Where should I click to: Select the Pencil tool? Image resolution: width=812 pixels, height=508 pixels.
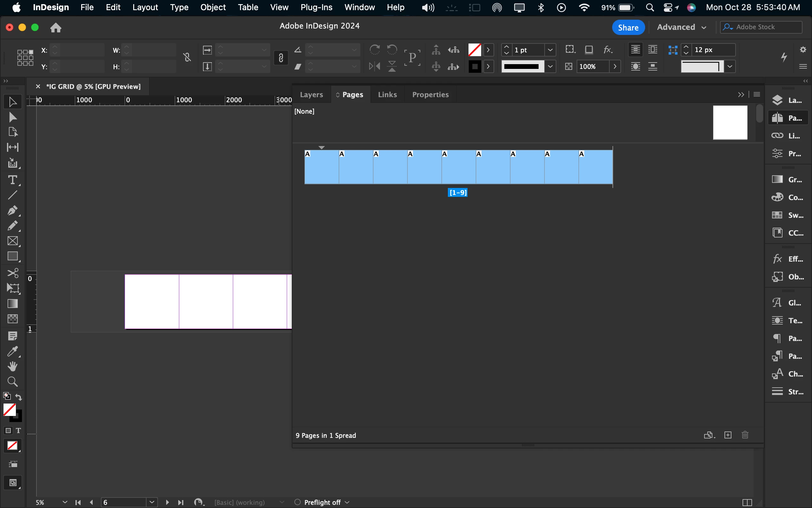pyautogui.click(x=12, y=226)
